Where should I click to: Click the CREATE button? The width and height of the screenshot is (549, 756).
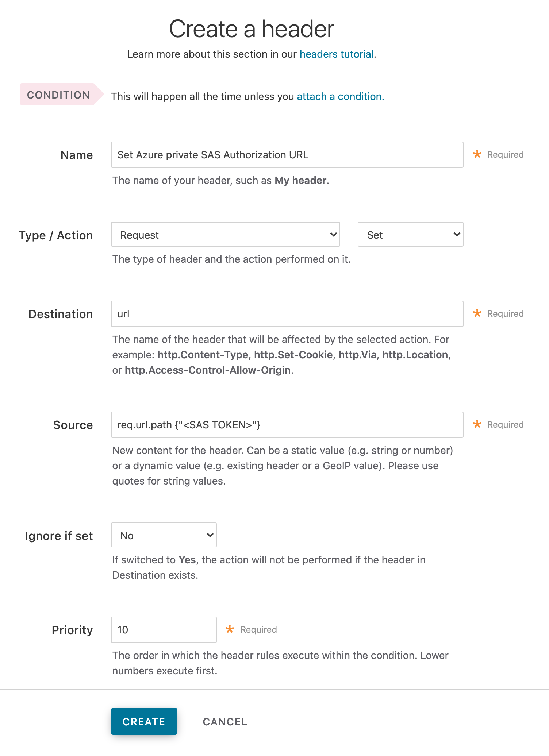point(144,722)
